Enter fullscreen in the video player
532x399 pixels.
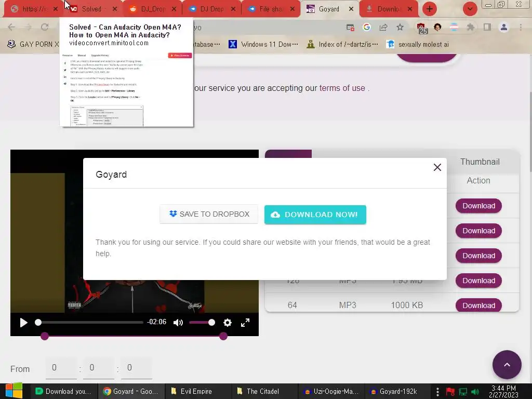coord(245,323)
